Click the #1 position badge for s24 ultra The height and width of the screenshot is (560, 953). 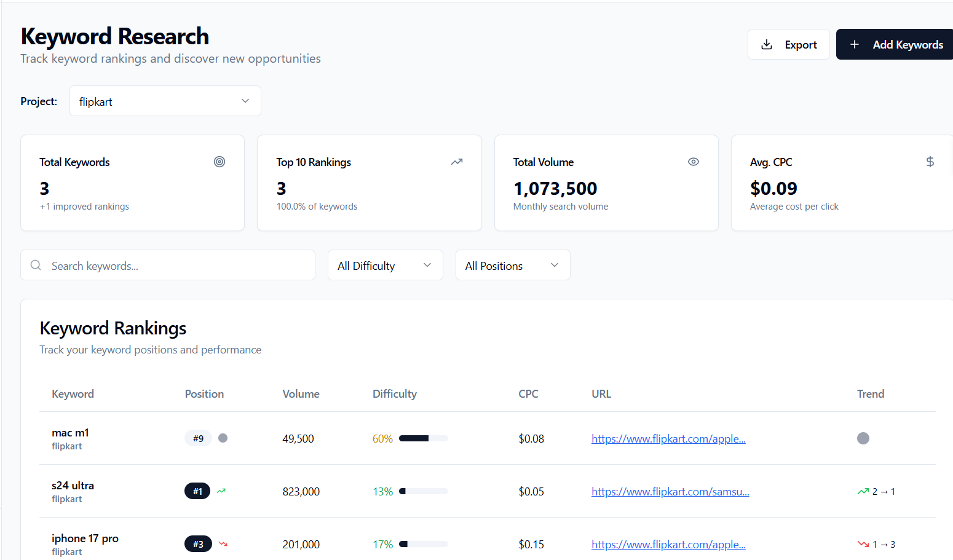coord(197,491)
